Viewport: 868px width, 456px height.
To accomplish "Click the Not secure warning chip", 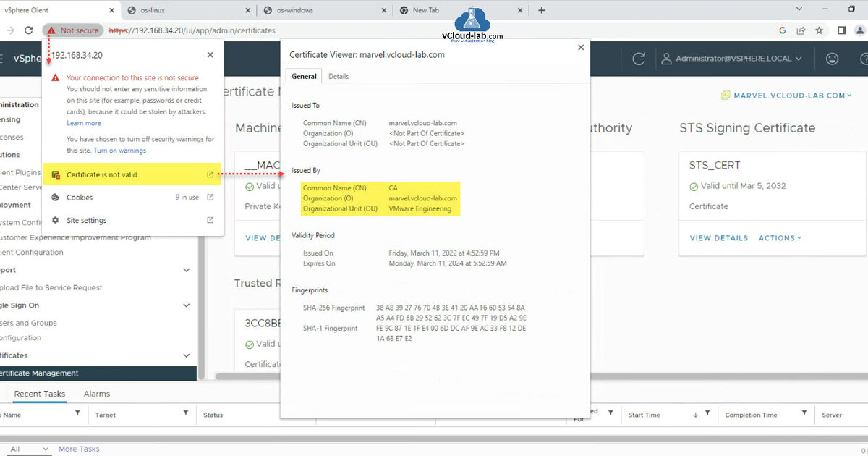I will point(73,30).
